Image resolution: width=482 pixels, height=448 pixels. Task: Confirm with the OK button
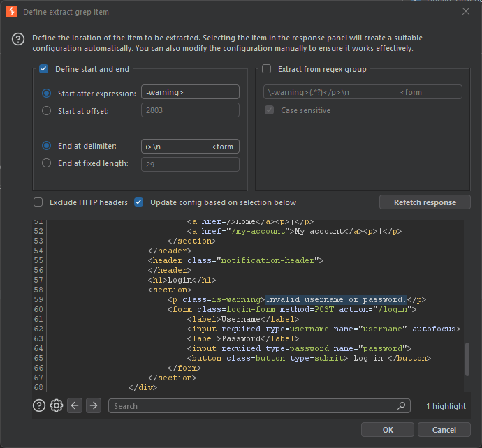pos(388,430)
